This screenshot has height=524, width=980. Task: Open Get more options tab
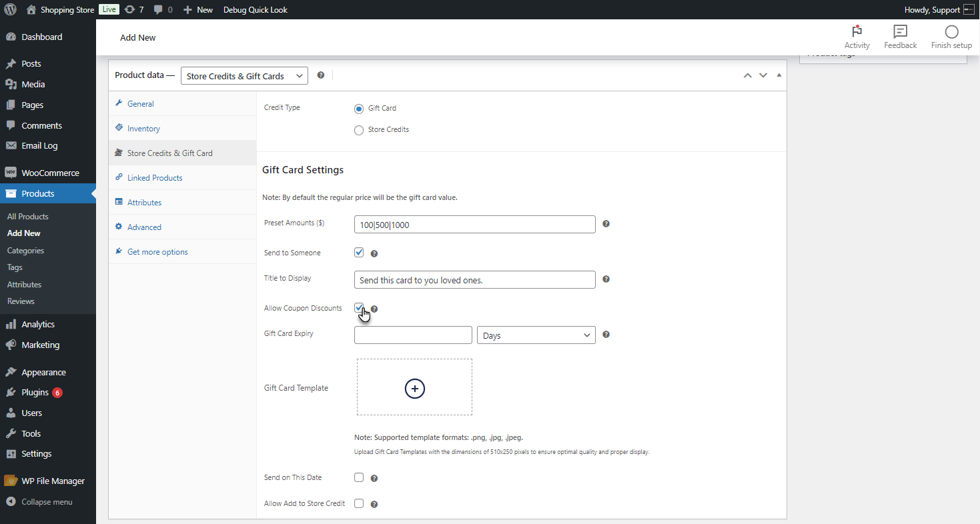pyautogui.click(x=182, y=251)
